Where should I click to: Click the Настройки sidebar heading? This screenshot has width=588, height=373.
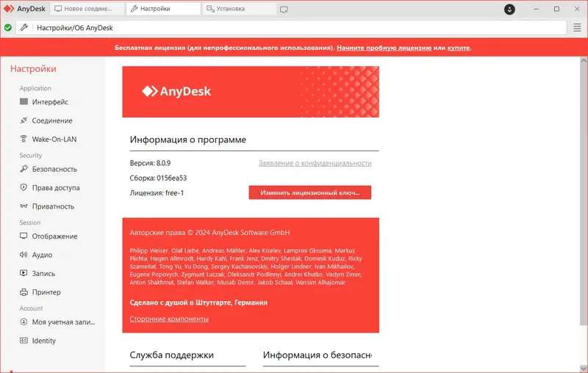point(33,69)
